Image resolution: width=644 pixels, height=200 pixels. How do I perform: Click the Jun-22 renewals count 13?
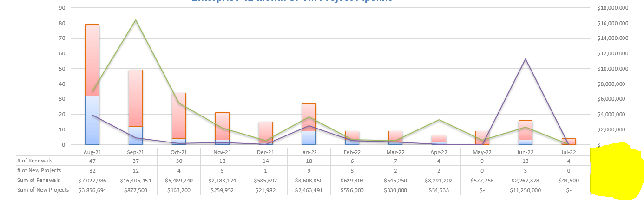525,161
